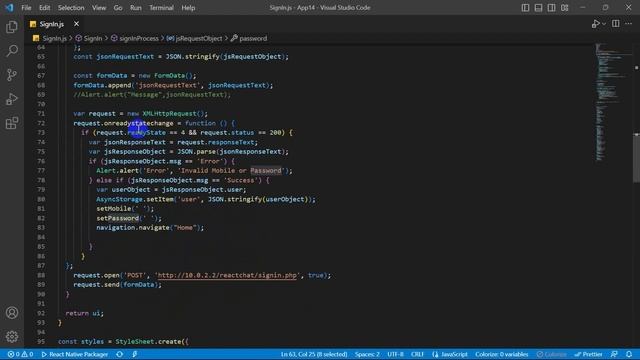Click the VS Code logo icon
The image size is (640, 360).
pos(9,7)
